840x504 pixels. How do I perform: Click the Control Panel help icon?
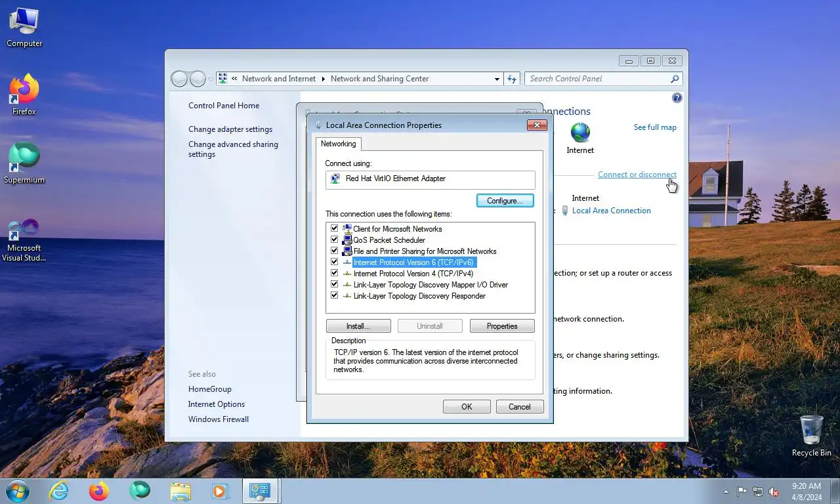coord(677,98)
